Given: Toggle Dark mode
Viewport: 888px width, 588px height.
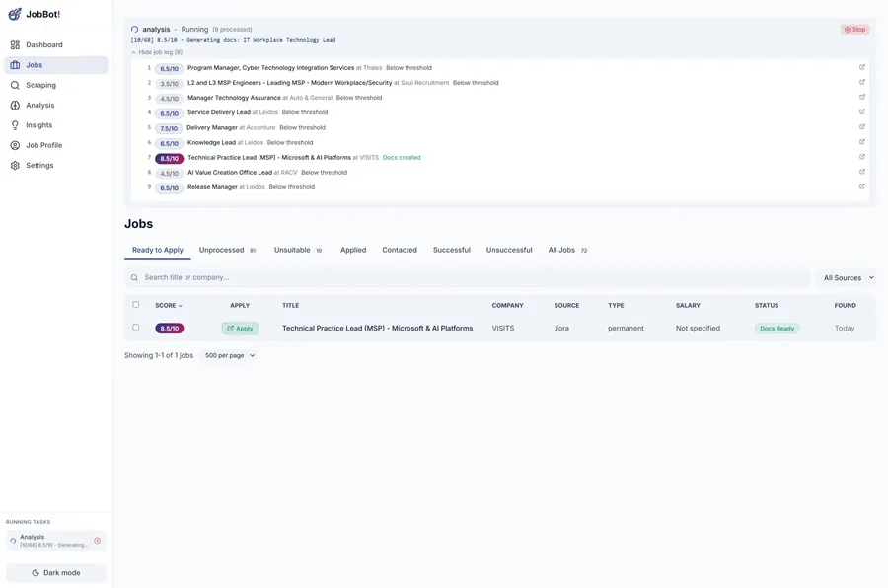Looking at the screenshot, I should pos(56,572).
